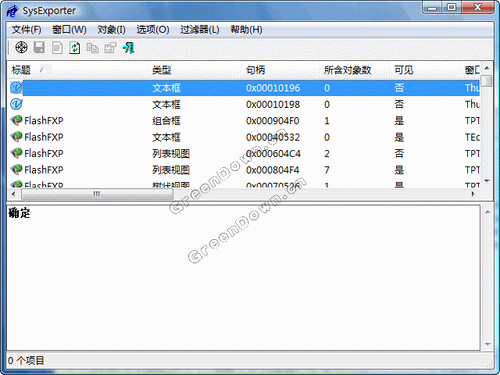
Task: Click the horizontal scrollbar thumb
Action: [97, 194]
